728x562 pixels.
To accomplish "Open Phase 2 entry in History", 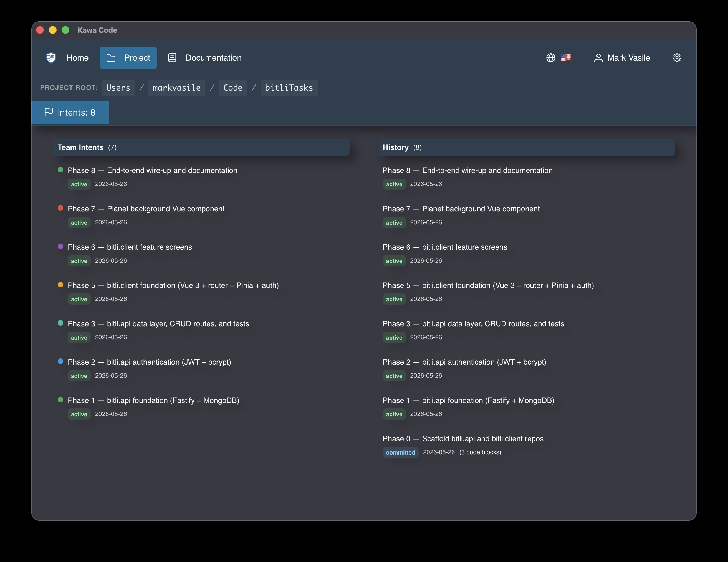I will (x=464, y=362).
